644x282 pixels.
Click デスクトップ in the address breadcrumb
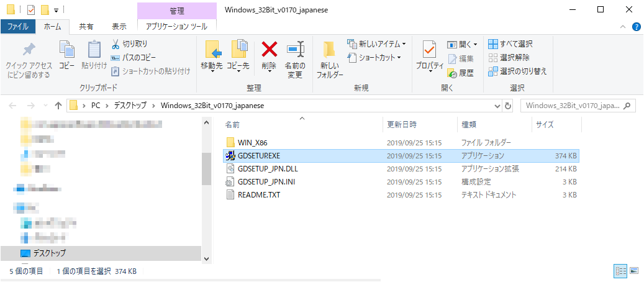tap(130, 106)
